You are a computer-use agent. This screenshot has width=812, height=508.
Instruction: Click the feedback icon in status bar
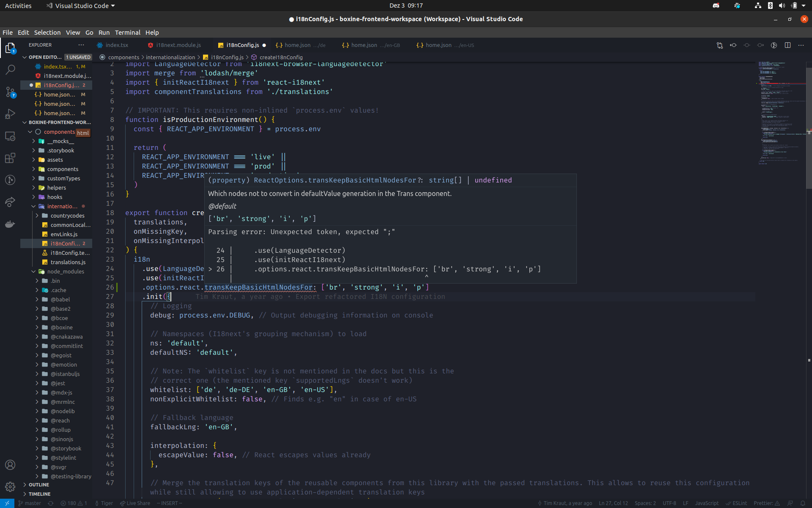point(790,503)
